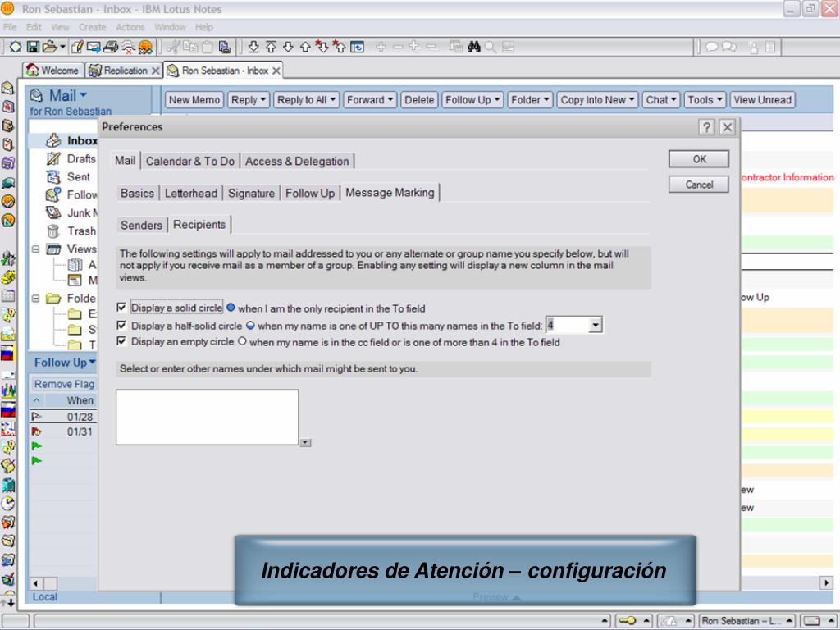840x630 pixels.
Task: Click the Save icon in the toolbar
Action: pos(33,47)
